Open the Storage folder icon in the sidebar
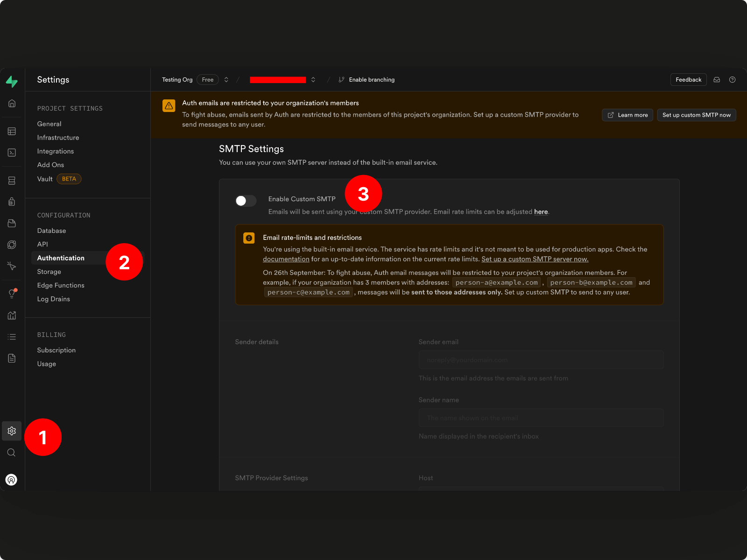The height and width of the screenshot is (560, 747). 12,223
